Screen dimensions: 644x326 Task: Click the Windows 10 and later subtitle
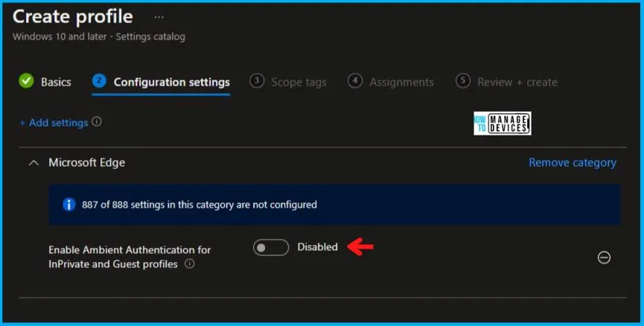[x=99, y=36]
